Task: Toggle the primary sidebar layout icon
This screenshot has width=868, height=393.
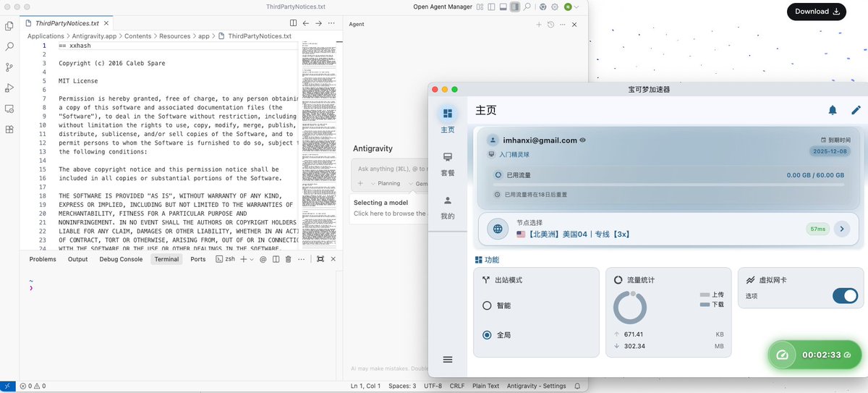Action: coord(491,7)
